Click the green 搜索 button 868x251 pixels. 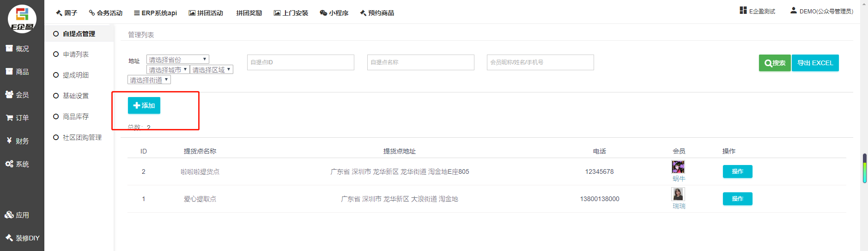774,63
